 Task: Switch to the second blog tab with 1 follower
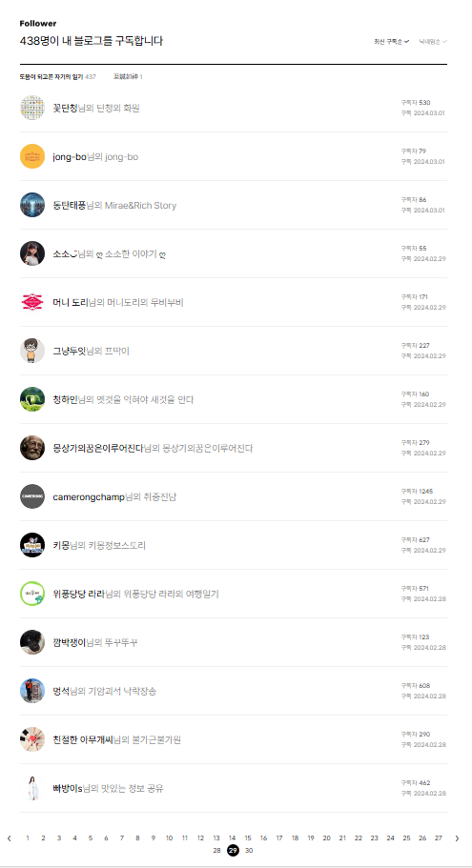pos(128,77)
